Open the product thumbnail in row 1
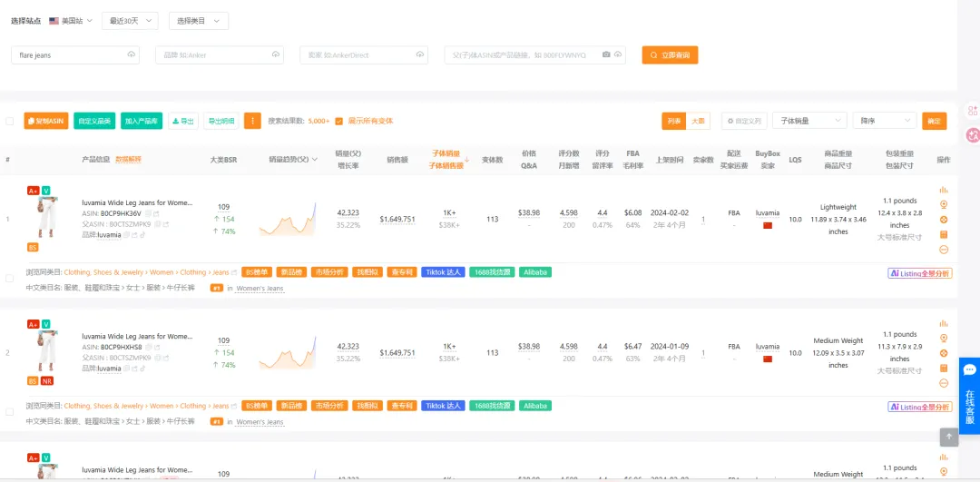980x482 pixels. 47,216
